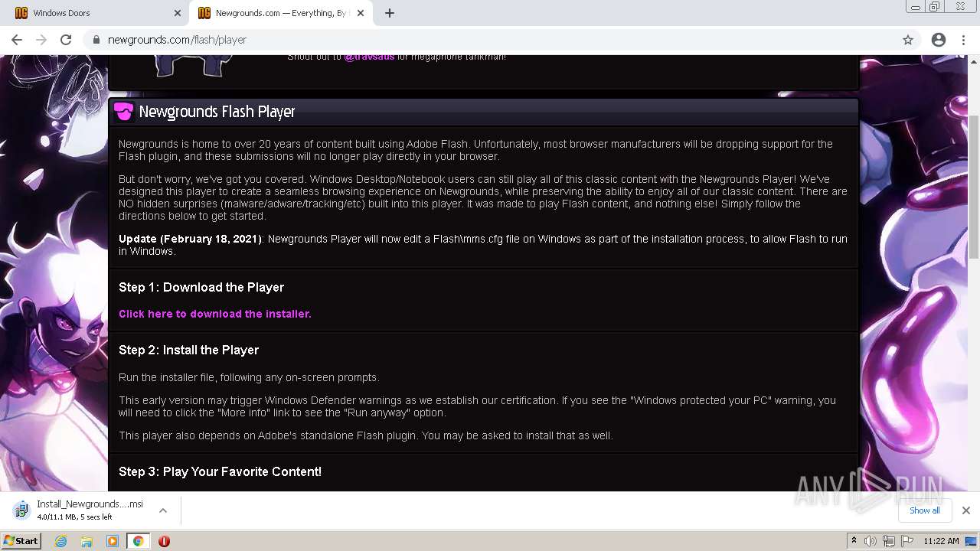
Task: Open Windows Media Player from the taskbar
Action: (113, 541)
